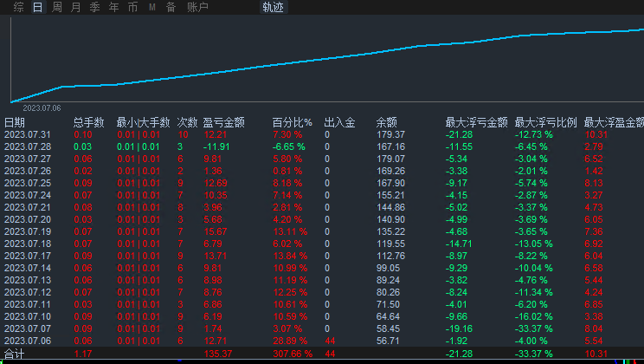This screenshot has width=644, height=364.
Task: Switch to the 年 yearly tab
Action: [x=113, y=7]
